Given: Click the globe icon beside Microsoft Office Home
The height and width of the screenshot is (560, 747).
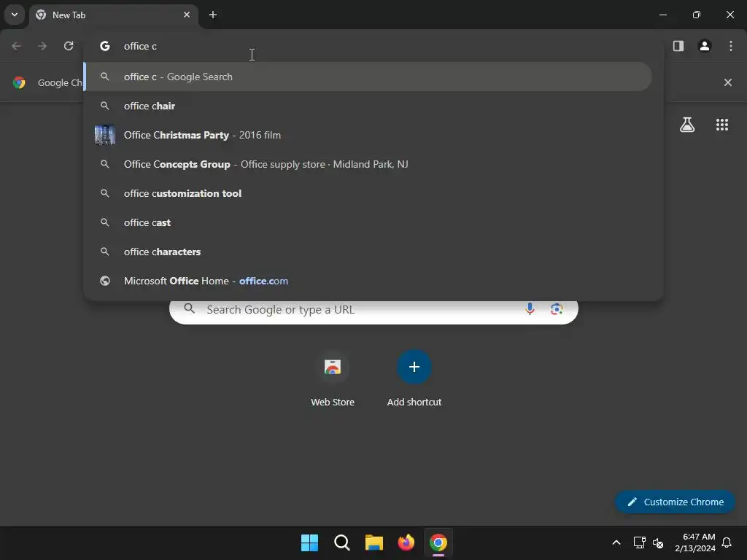Looking at the screenshot, I should coord(105,281).
